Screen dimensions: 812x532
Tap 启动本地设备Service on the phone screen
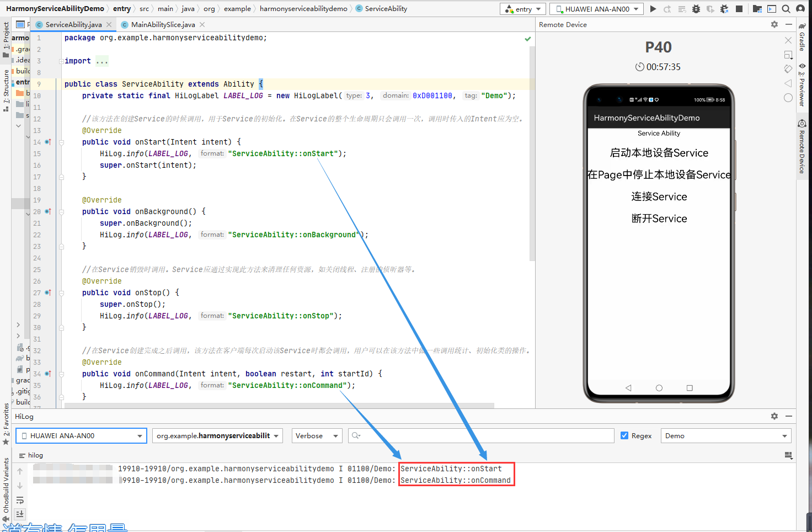click(x=659, y=153)
